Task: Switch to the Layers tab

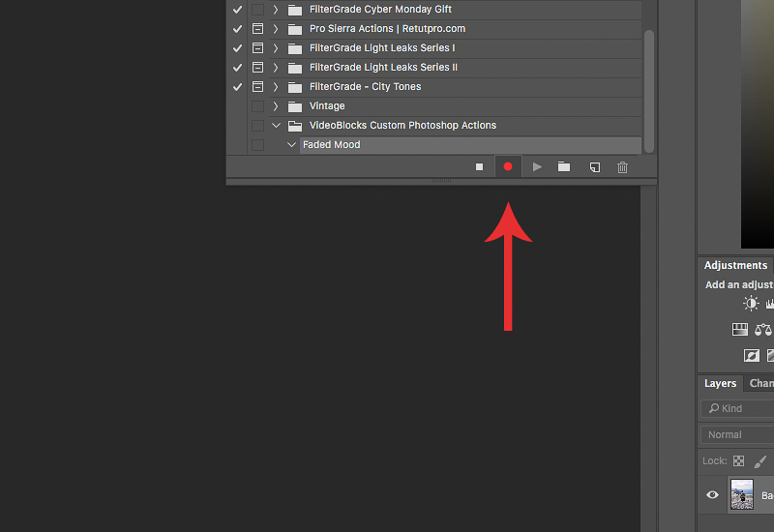Action: tap(720, 383)
